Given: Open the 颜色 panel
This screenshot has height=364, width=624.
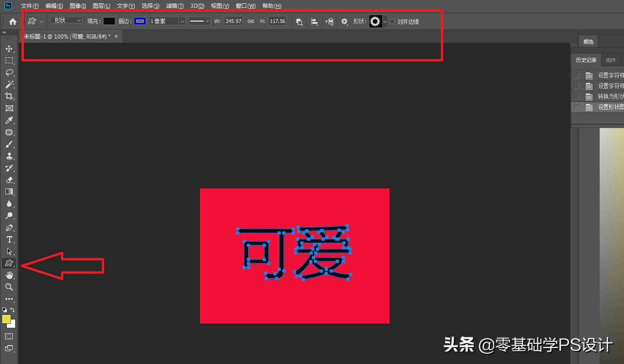Looking at the screenshot, I should pos(588,41).
